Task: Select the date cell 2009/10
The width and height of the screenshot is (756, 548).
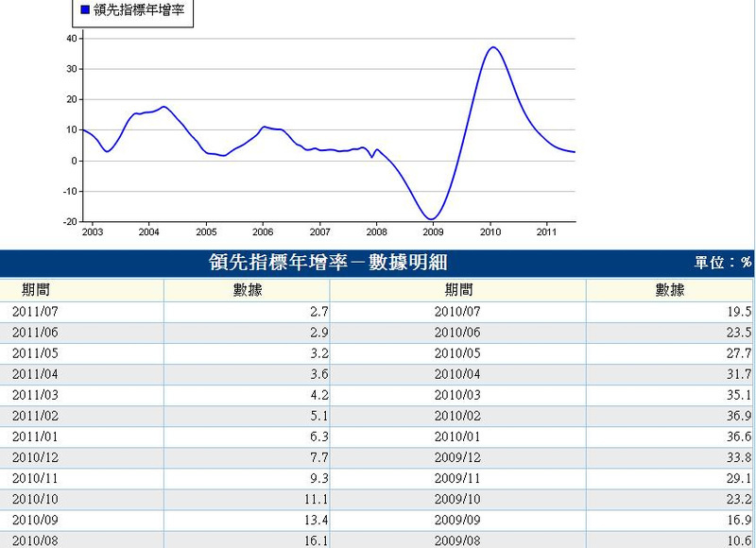Action: (457, 499)
